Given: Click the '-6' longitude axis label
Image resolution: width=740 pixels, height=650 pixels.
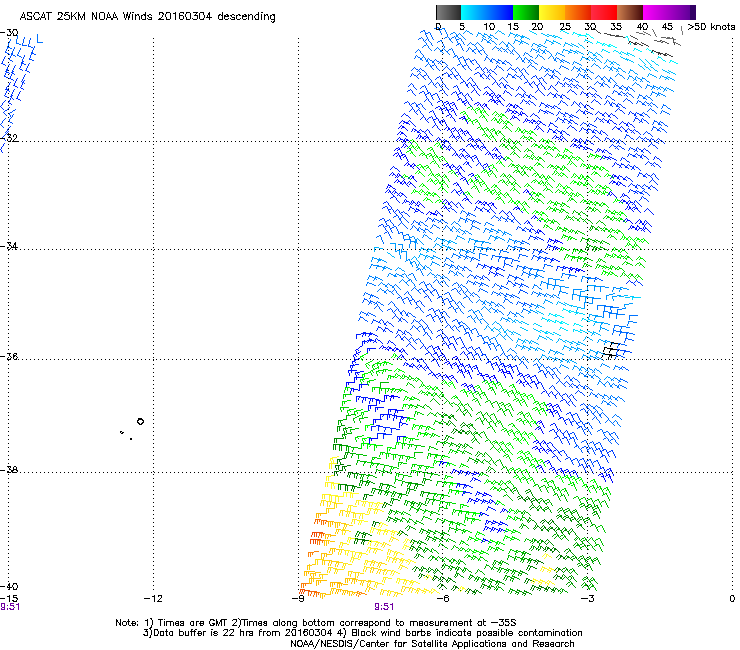Looking at the screenshot, I should 442,598.
